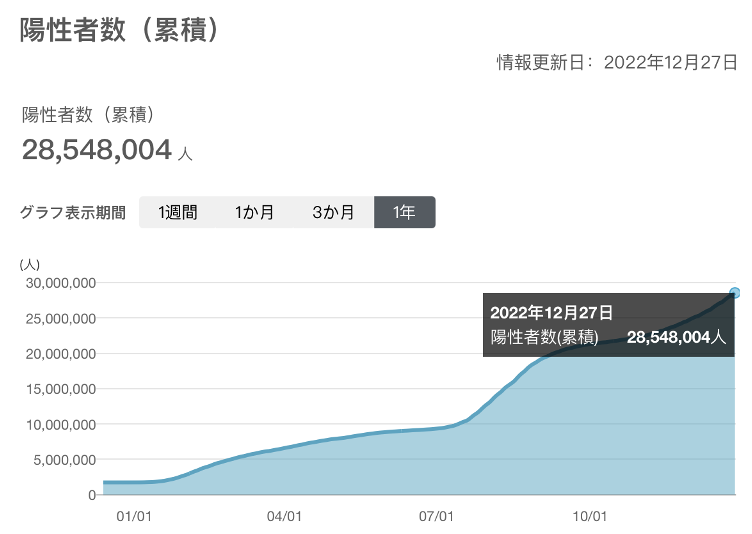
Task: Click the グラフ表示期間 label
Action: 73,213
